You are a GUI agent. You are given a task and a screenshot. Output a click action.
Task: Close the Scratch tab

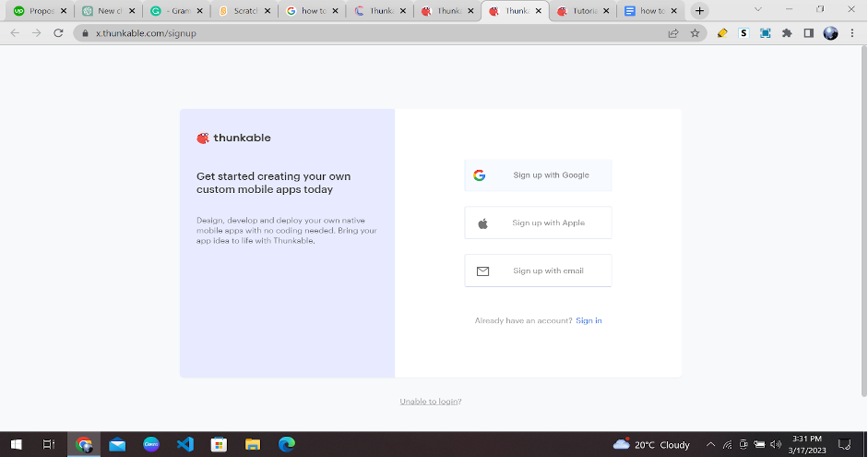tap(268, 10)
